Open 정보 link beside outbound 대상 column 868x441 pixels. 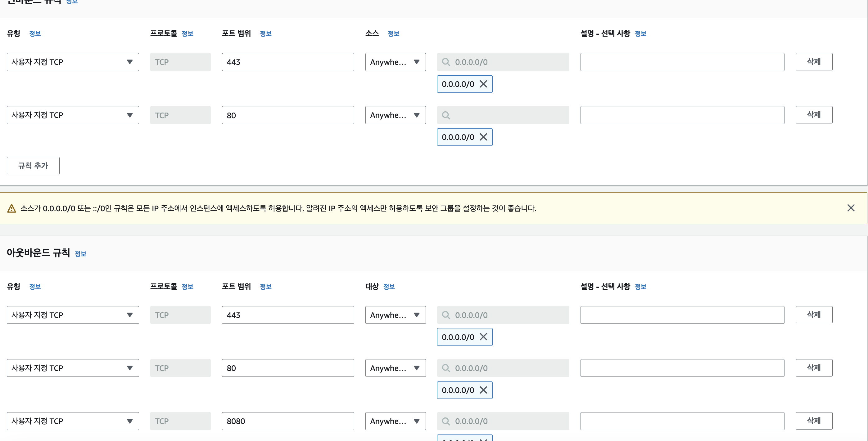click(x=389, y=287)
